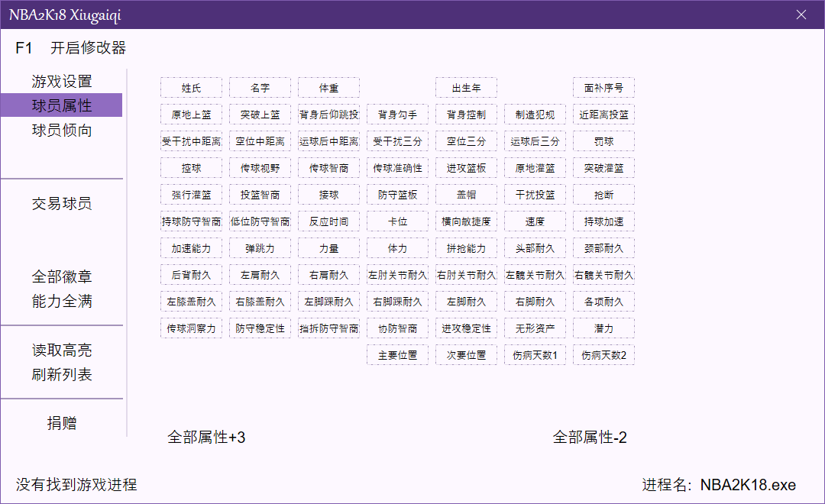Open the 游戏设置 section in sidebar

click(61, 81)
